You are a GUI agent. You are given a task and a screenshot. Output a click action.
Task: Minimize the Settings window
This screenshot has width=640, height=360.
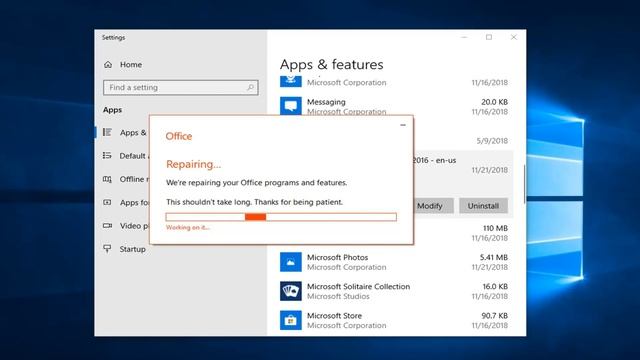[464, 37]
